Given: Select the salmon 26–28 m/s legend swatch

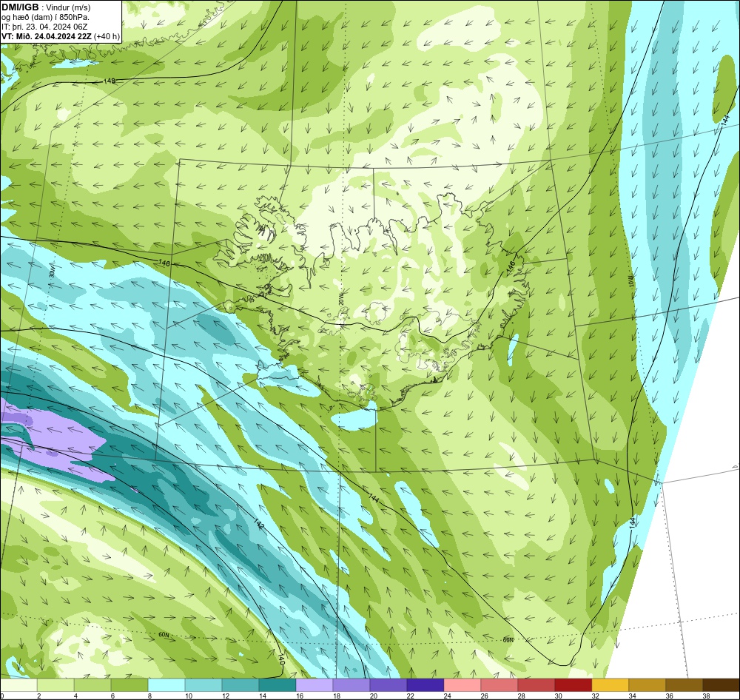Looking at the screenshot, I should (499, 685).
